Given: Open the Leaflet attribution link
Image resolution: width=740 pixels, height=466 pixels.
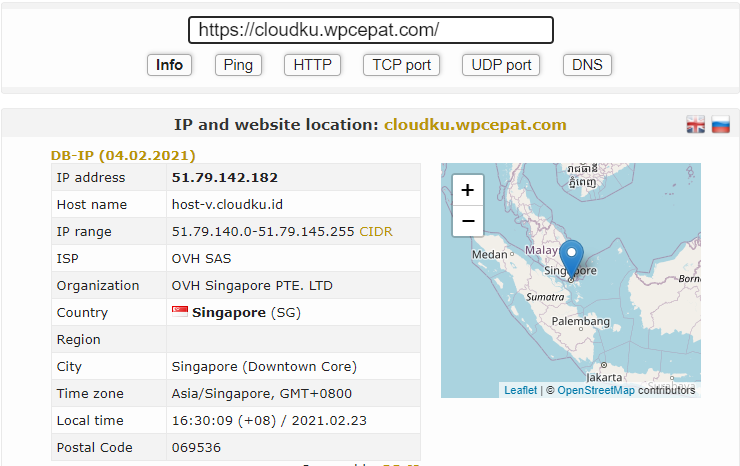Looking at the screenshot, I should [520, 390].
